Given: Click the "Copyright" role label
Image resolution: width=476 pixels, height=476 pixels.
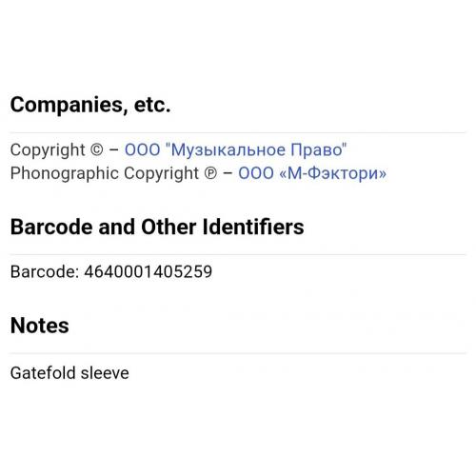Looking at the screenshot, I should click(x=48, y=150).
